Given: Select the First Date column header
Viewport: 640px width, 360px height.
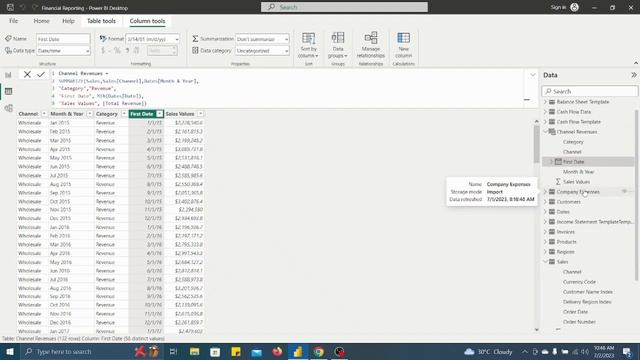Looking at the screenshot, I should point(142,114).
